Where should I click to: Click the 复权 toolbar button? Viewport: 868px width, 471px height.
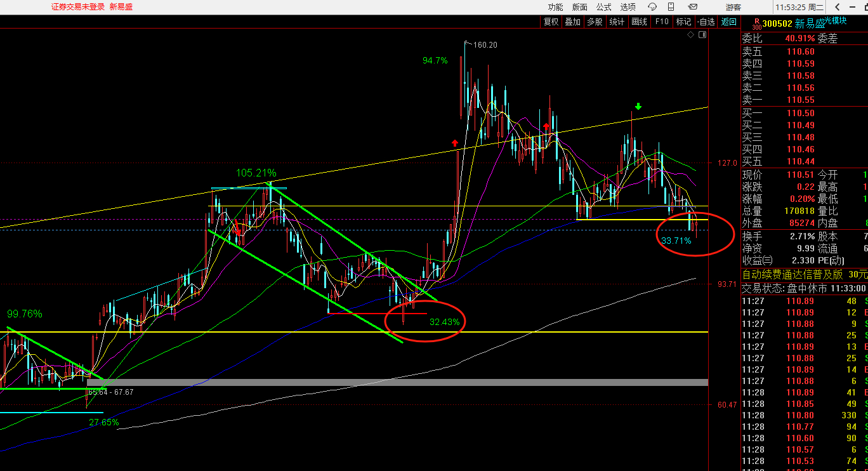coord(551,22)
